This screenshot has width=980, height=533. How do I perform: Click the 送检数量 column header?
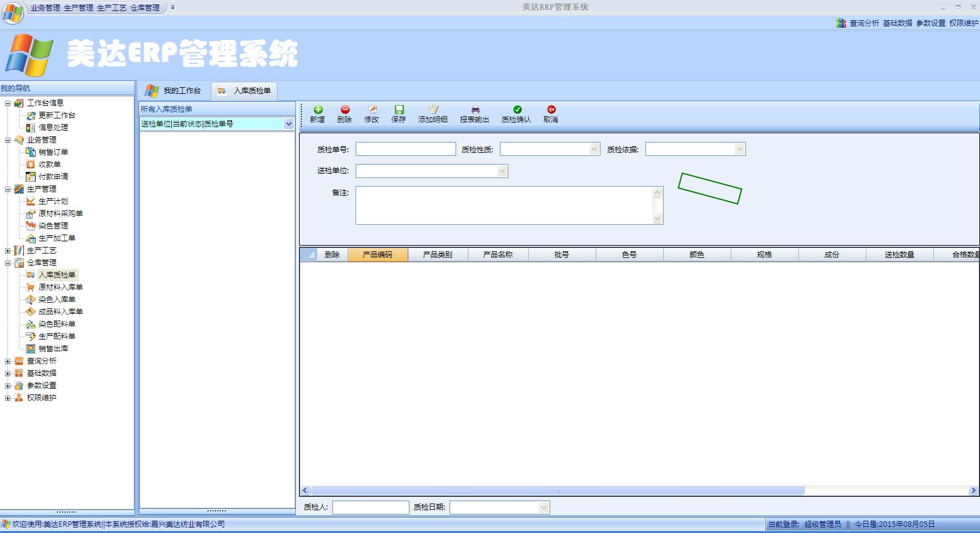900,254
